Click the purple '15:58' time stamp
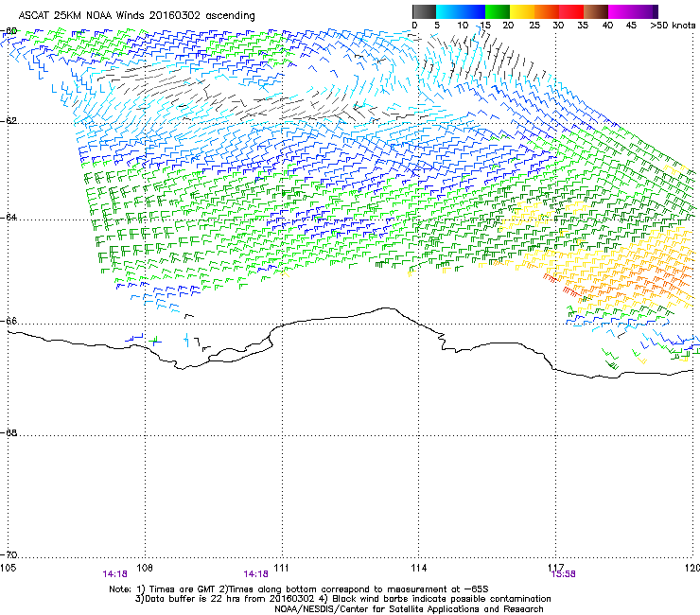 point(564,574)
